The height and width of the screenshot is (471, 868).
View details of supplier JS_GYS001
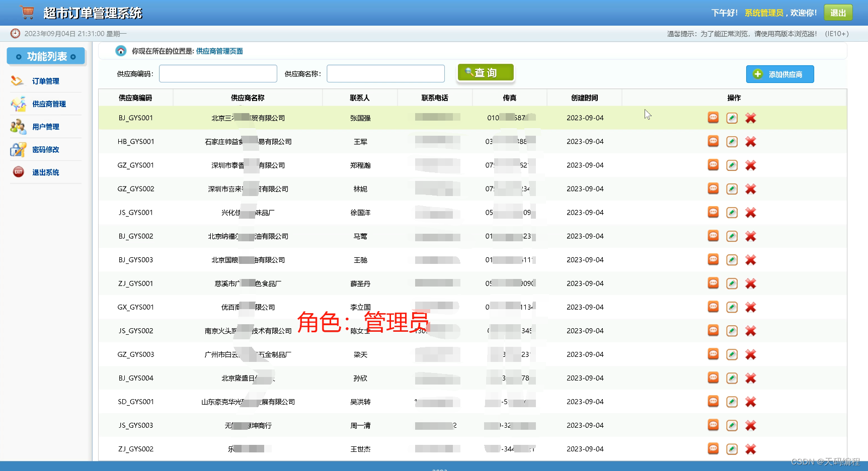coord(713,212)
